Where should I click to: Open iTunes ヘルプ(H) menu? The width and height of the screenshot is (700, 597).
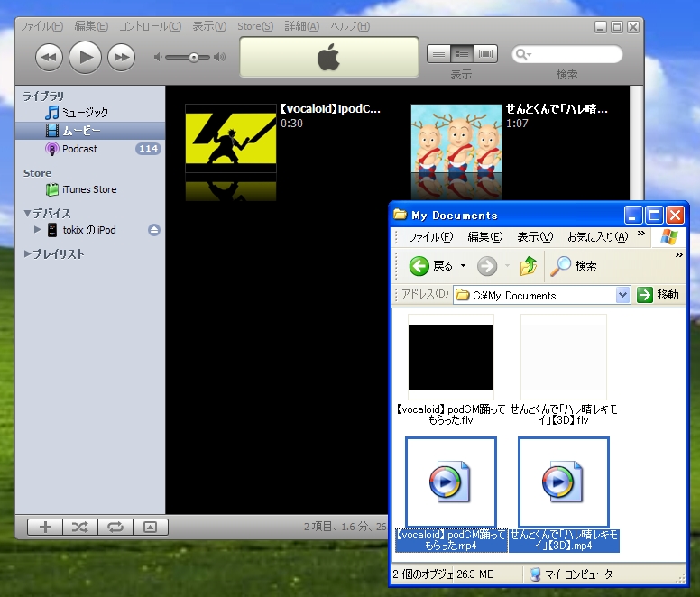[x=350, y=26]
